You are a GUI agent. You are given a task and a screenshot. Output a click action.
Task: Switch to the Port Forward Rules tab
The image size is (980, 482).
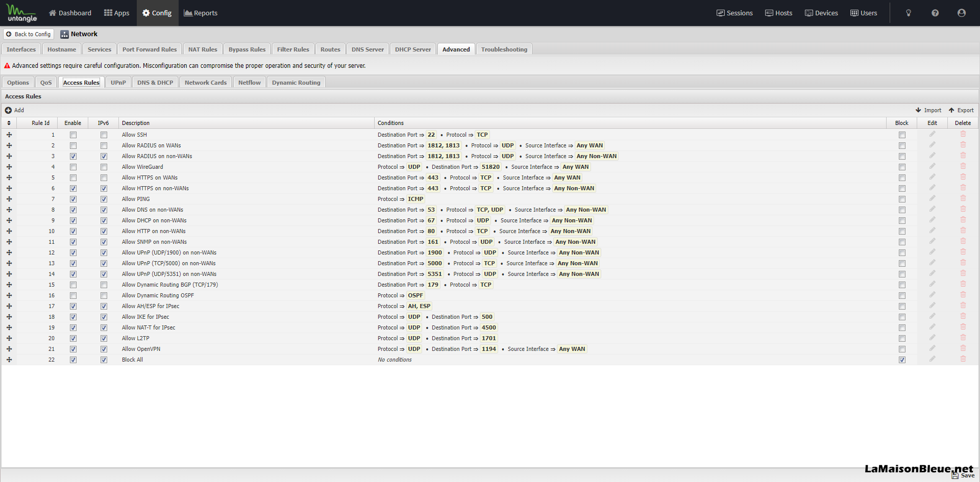click(x=149, y=49)
